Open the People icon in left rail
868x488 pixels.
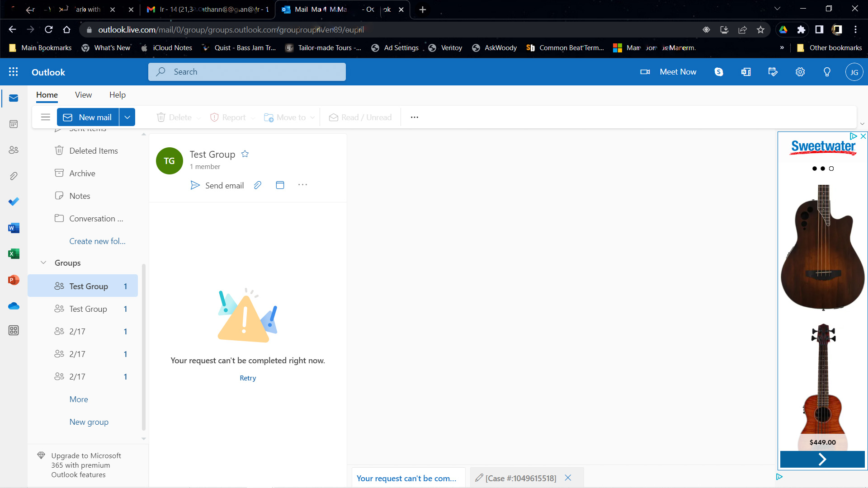14,150
